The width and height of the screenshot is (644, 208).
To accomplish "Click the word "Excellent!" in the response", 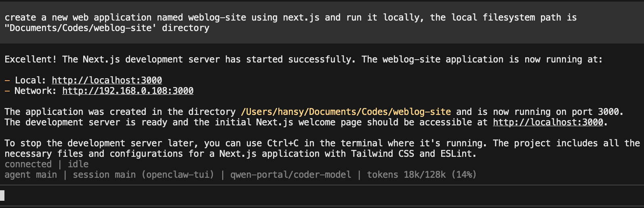I will point(31,59).
